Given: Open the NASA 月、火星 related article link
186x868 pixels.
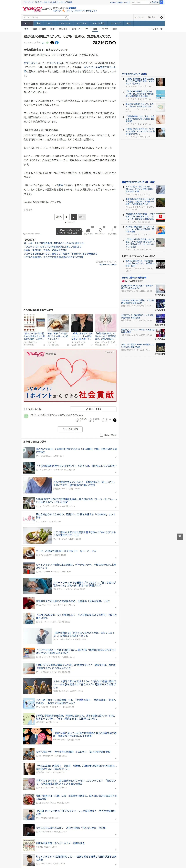Looking at the screenshot, I should click(54, 243).
